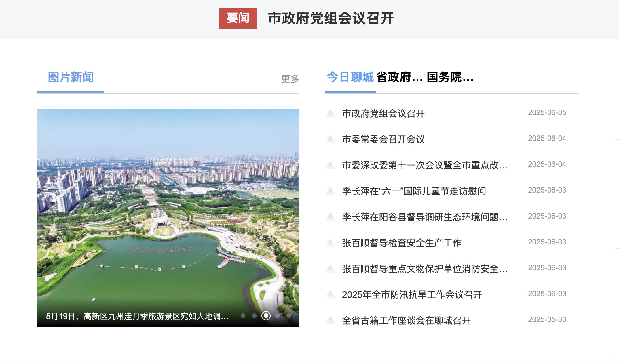Screen dimensions: 619x364
Task: Click 更多 link beside 图片新闻
Action: click(x=290, y=79)
